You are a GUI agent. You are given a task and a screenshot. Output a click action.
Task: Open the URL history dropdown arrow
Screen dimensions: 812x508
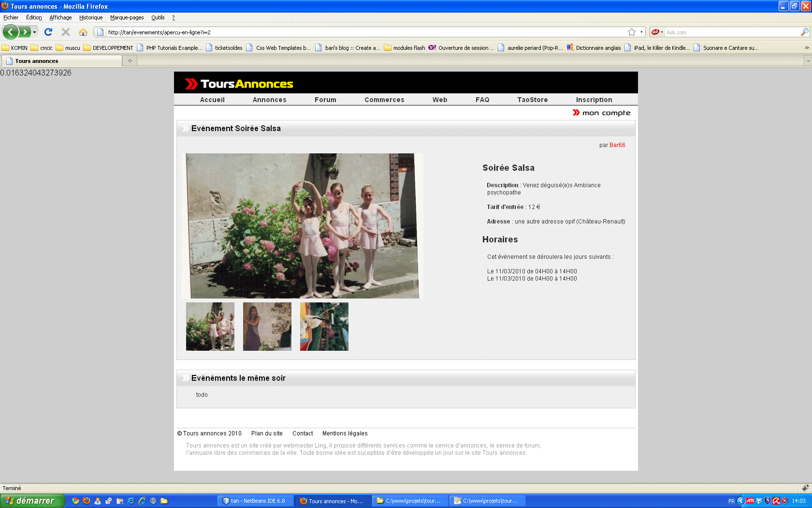pyautogui.click(x=641, y=32)
